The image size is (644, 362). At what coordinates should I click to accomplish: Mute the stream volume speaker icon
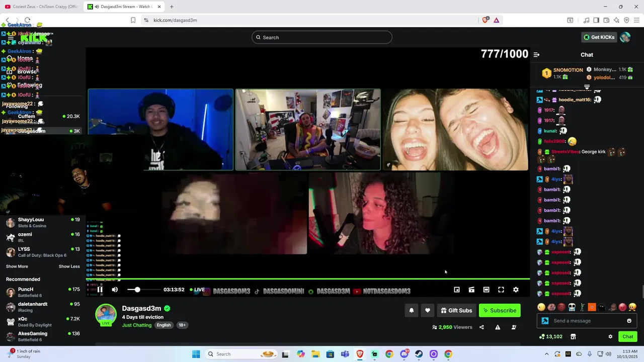click(115, 290)
